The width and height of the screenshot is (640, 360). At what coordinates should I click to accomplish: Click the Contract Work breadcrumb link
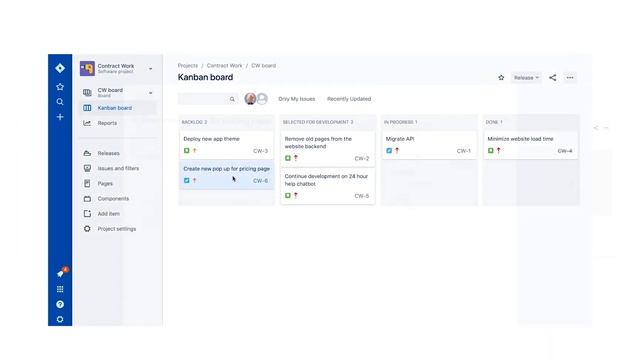point(224,65)
